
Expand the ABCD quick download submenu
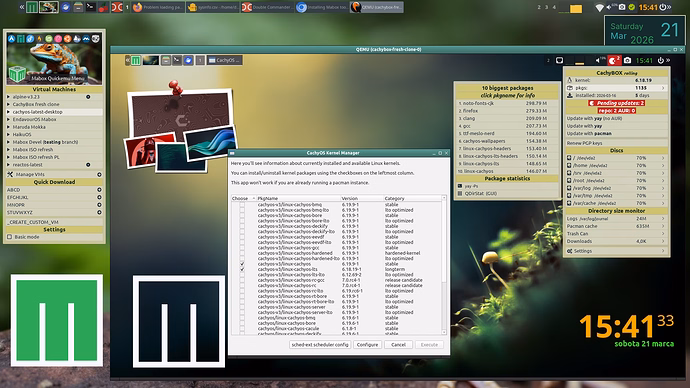54,190
